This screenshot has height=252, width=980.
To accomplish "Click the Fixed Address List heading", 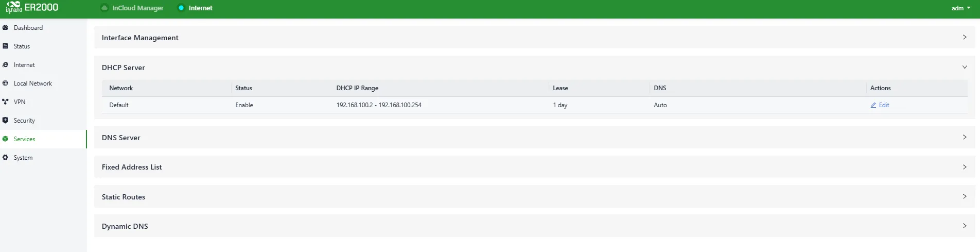I will click(132, 167).
